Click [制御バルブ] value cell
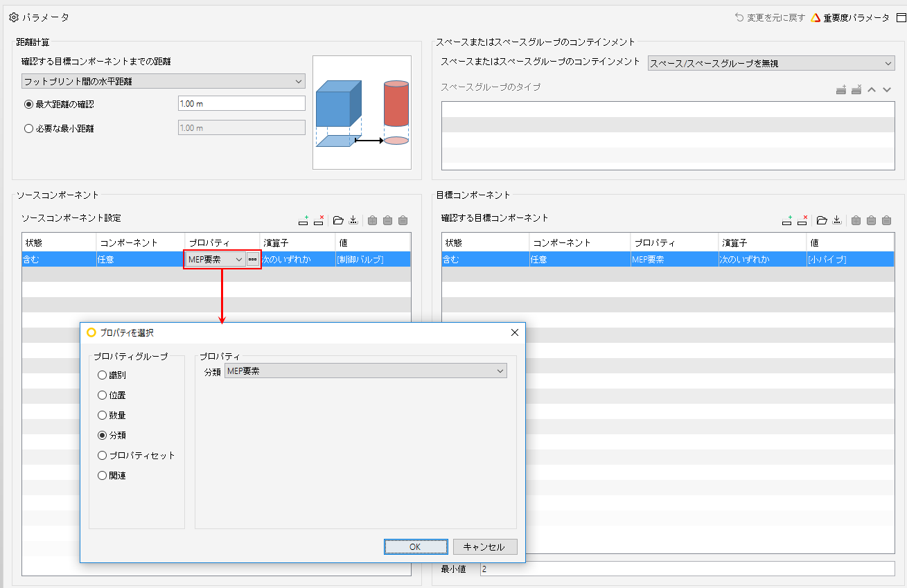 [x=373, y=259]
